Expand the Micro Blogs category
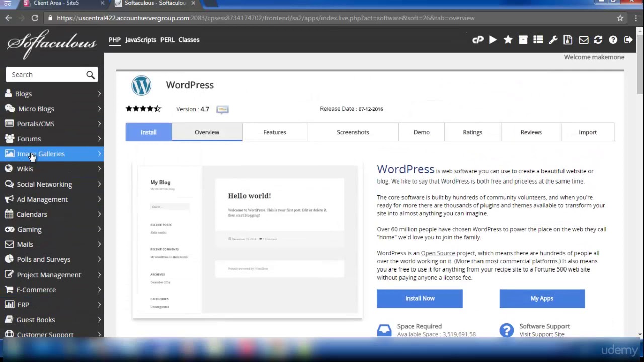Image resolution: width=644 pixels, height=362 pixels. [52, 109]
